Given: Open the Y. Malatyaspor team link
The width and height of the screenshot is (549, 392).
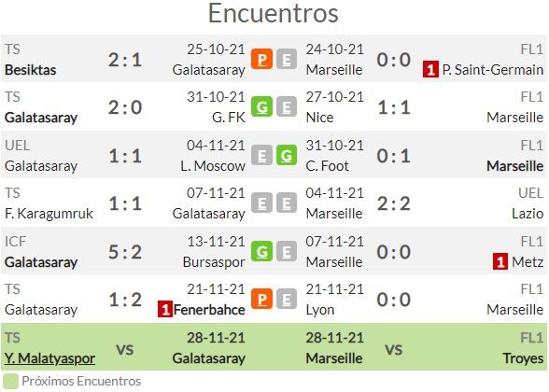Looking at the screenshot, I should click(x=49, y=358).
